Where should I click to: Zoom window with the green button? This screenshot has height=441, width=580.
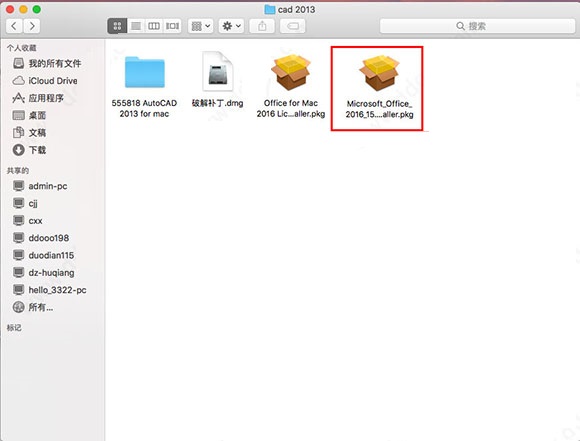[37, 9]
